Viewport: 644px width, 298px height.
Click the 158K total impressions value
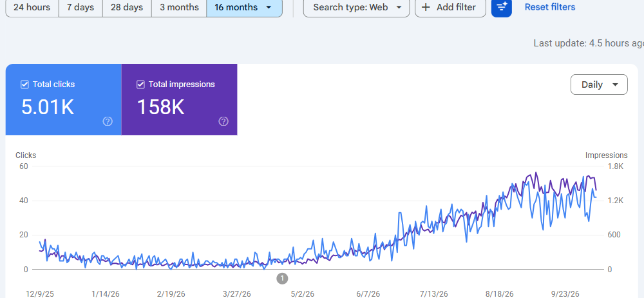click(160, 107)
